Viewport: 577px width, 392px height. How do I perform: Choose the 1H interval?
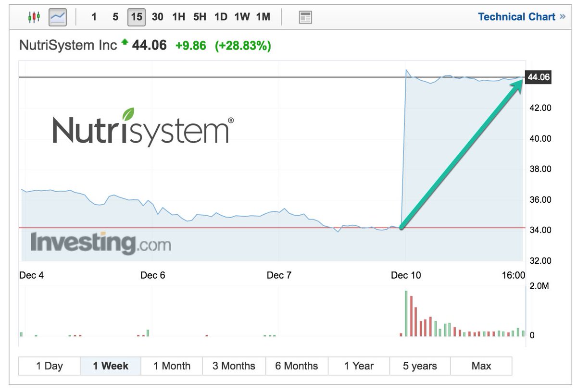(x=178, y=17)
